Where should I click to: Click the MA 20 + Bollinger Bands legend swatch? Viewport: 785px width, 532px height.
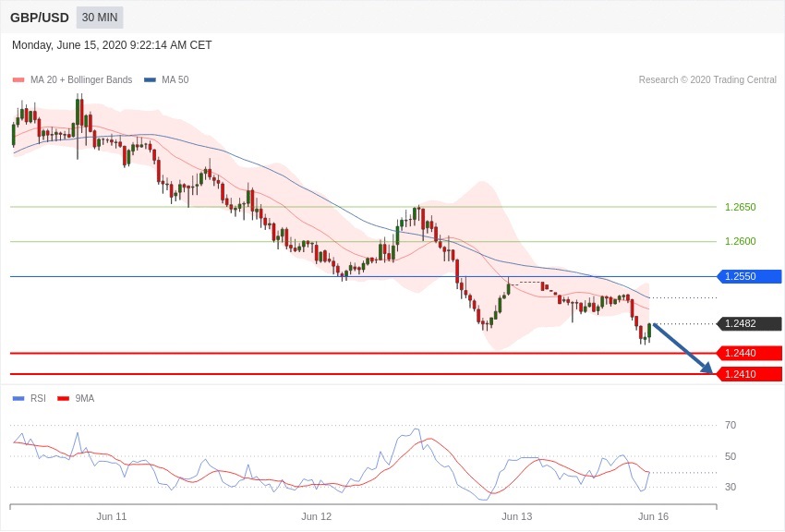[18, 80]
